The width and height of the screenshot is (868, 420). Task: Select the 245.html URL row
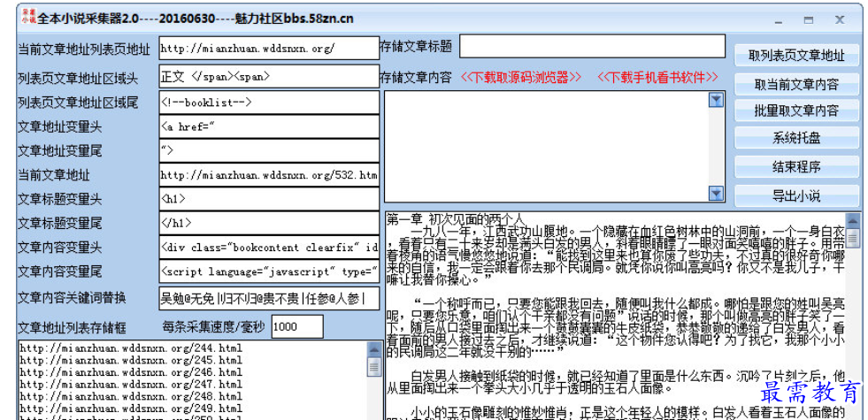[131, 360]
